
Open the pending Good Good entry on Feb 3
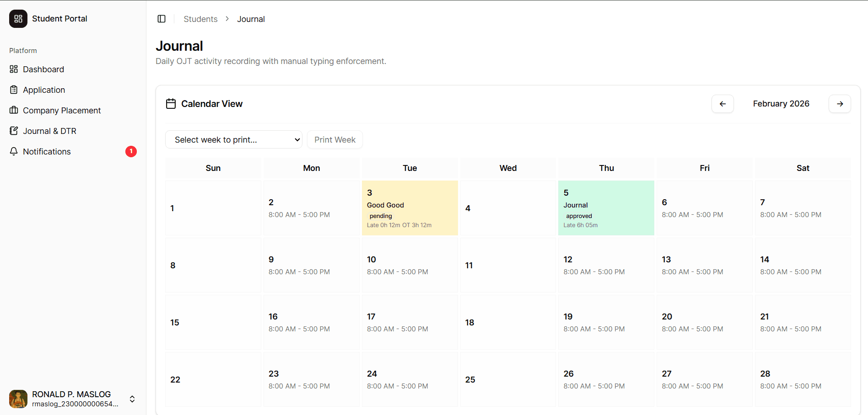tap(410, 208)
